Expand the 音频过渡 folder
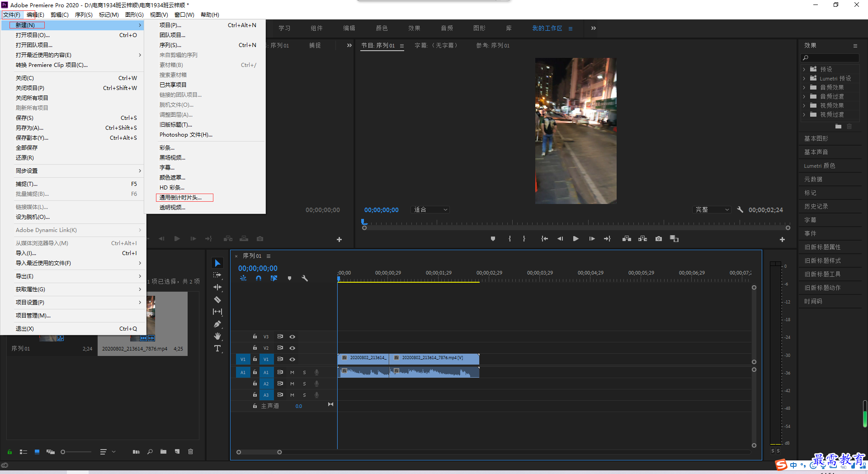 tap(804, 96)
